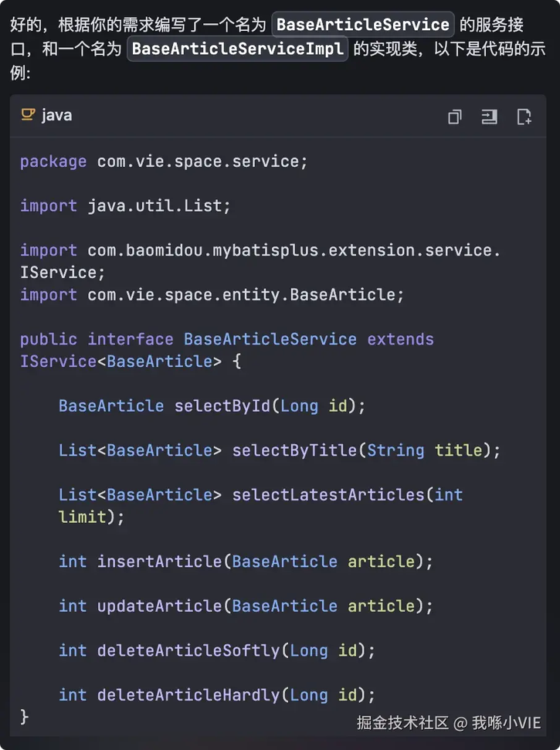Viewport: 560px width, 750px height.
Task: Click the selectLatestArticles method name
Action: tap(328, 494)
